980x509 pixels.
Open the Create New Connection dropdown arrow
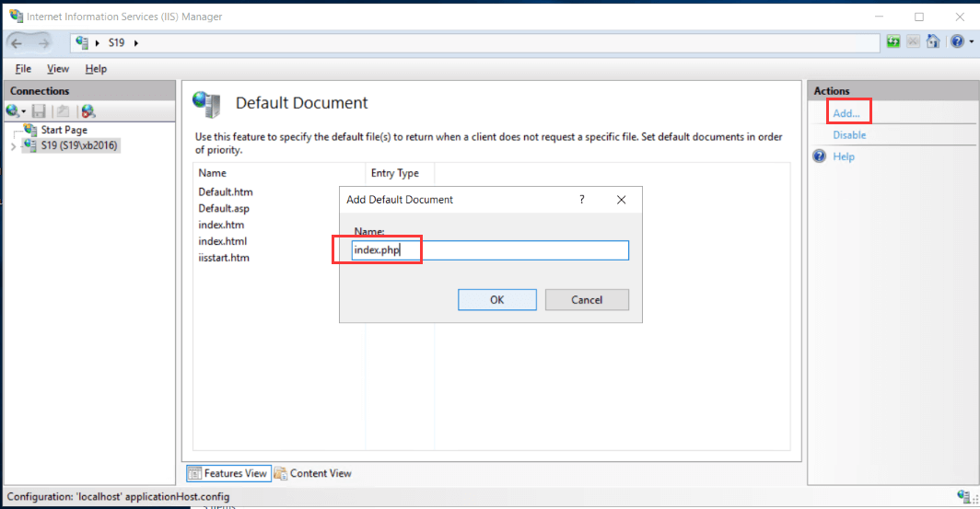coord(24,111)
